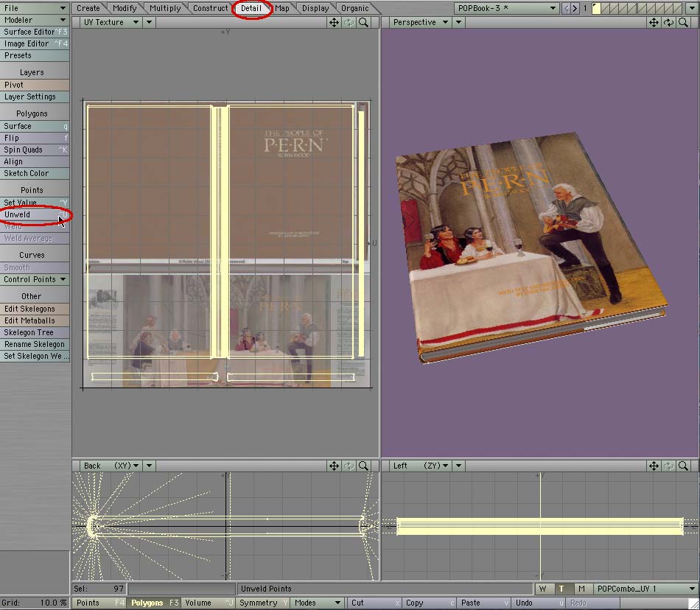Switch to the Multiply tab
The width and height of the screenshot is (700, 610).
coord(165,8)
